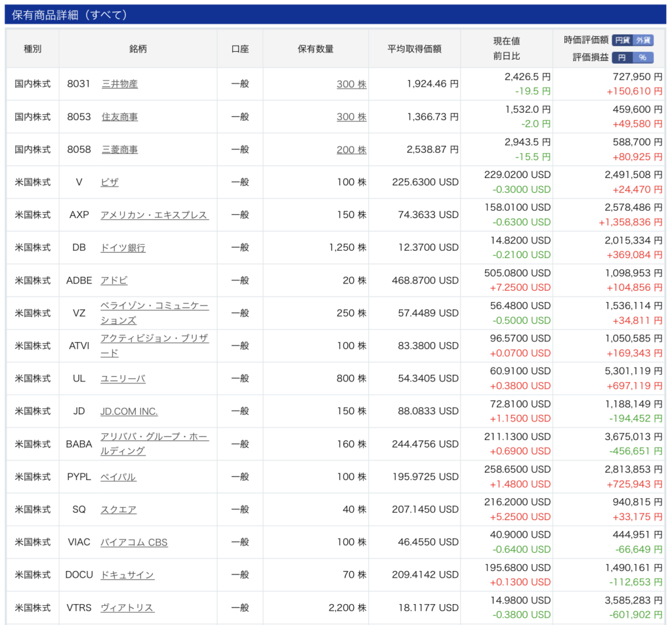Screen dimensions: 672x625
Task: Click 1,250 株 quantity for DB
Action: 348,248
